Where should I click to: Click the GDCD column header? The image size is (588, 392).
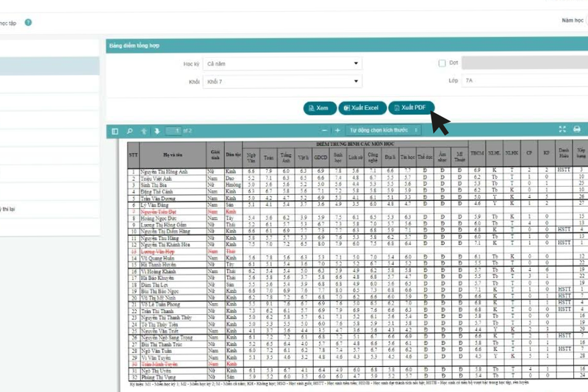point(320,157)
